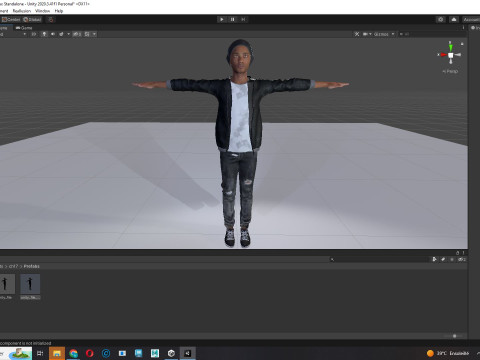The width and height of the screenshot is (480, 360).
Task: Click the grid snapping icon beside Global
Action: tap(51, 20)
